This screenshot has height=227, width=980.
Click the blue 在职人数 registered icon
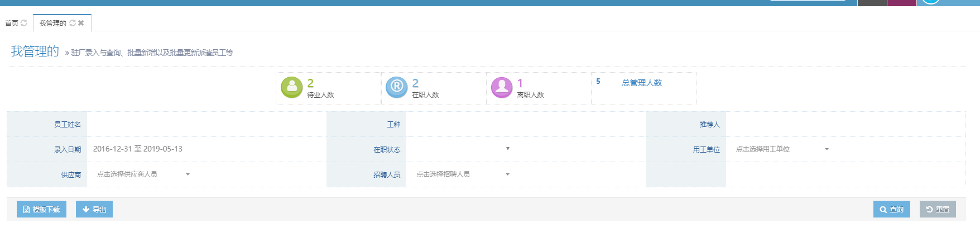coord(396,87)
